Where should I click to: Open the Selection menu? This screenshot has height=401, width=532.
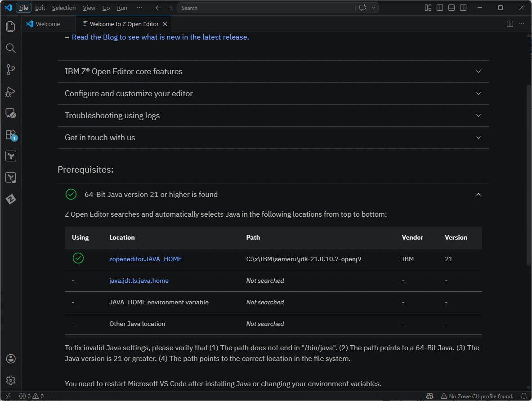[x=64, y=8]
